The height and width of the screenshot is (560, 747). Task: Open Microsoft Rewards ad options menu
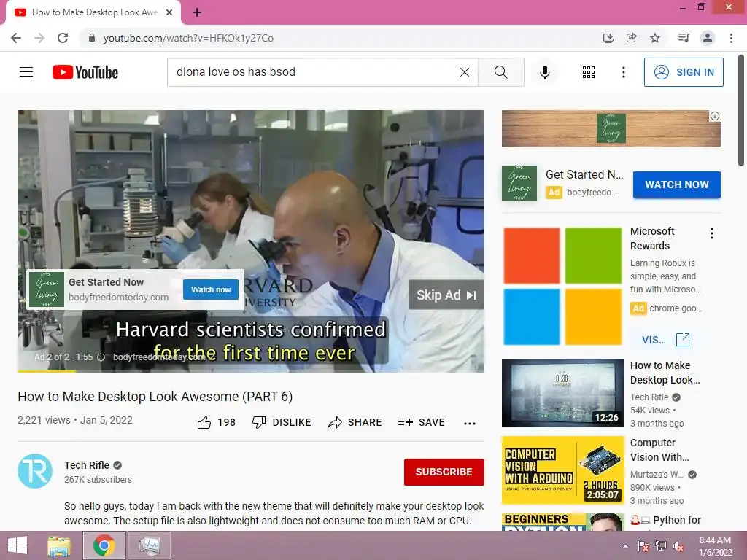(x=712, y=233)
